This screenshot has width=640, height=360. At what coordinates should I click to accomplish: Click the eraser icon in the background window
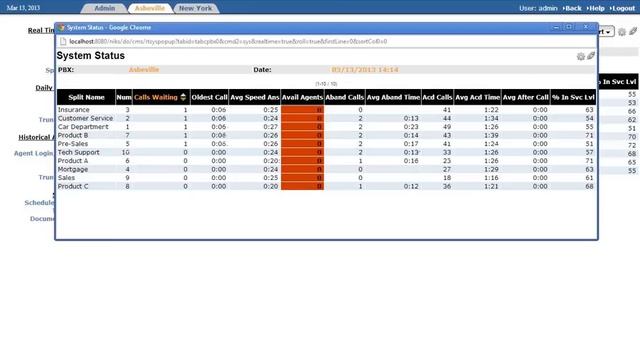coord(633,31)
